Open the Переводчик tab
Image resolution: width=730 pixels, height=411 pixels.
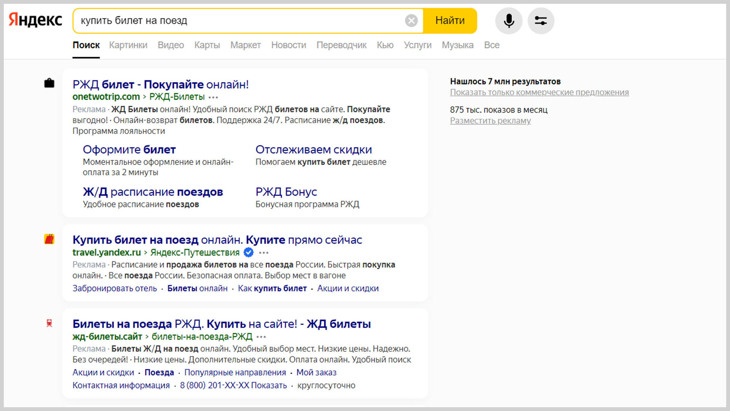[x=341, y=45]
